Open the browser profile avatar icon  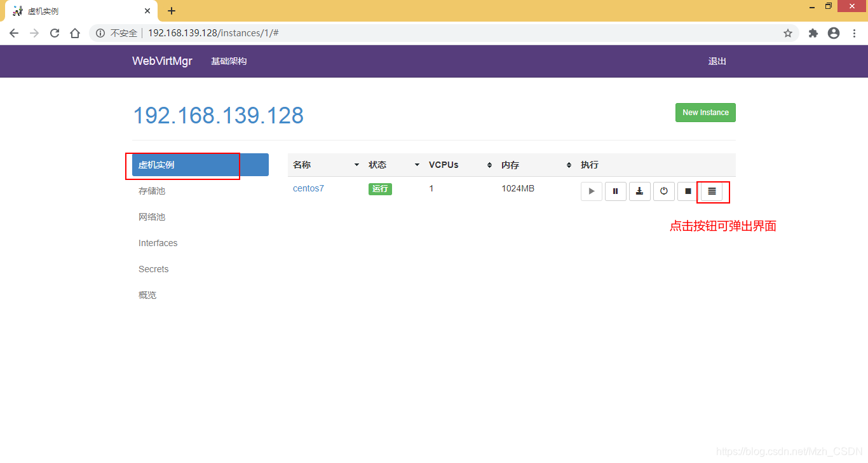pos(834,33)
